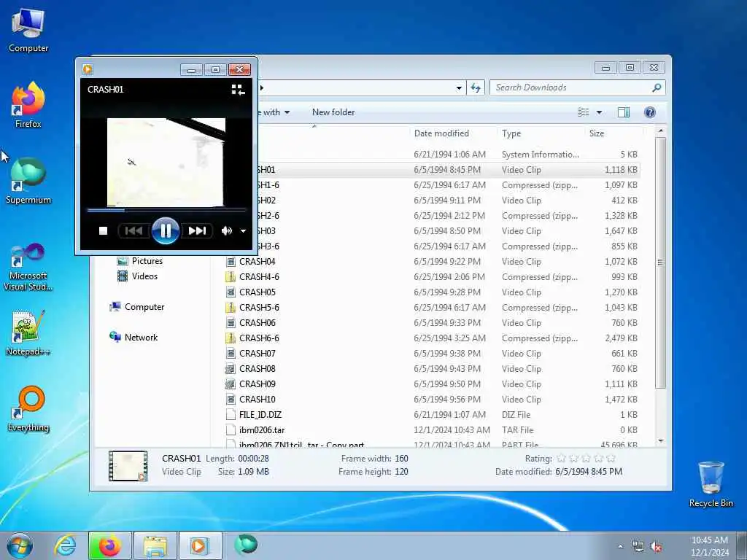The width and height of the screenshot is (747, 560).
Task: Rate CRASH01 one star in details pane
Action: (x=561, y=459)
